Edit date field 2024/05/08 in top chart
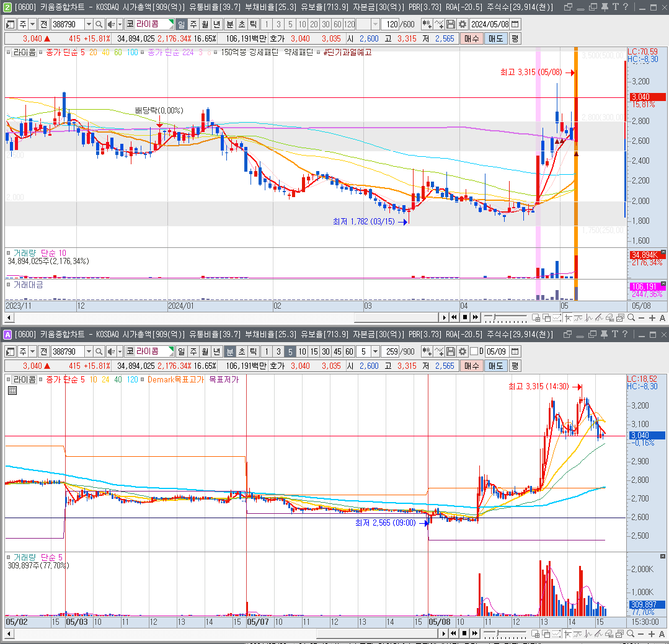The width and height of the screenshot is (669, 644). tap(489, 24)
